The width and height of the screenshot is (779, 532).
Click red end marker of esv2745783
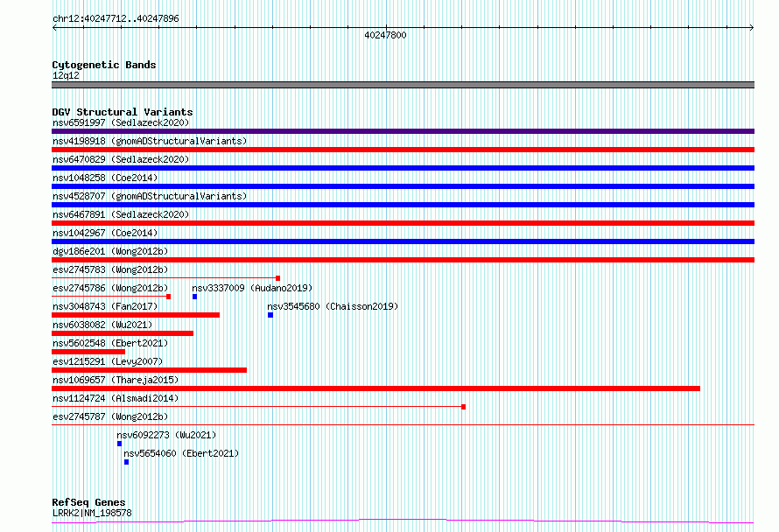(277, 278)
